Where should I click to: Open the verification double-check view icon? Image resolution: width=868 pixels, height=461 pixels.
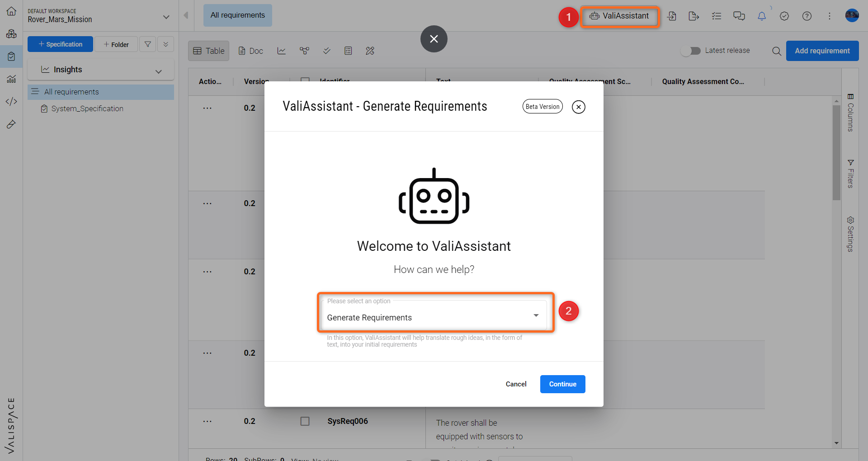(x=326, y=51)
